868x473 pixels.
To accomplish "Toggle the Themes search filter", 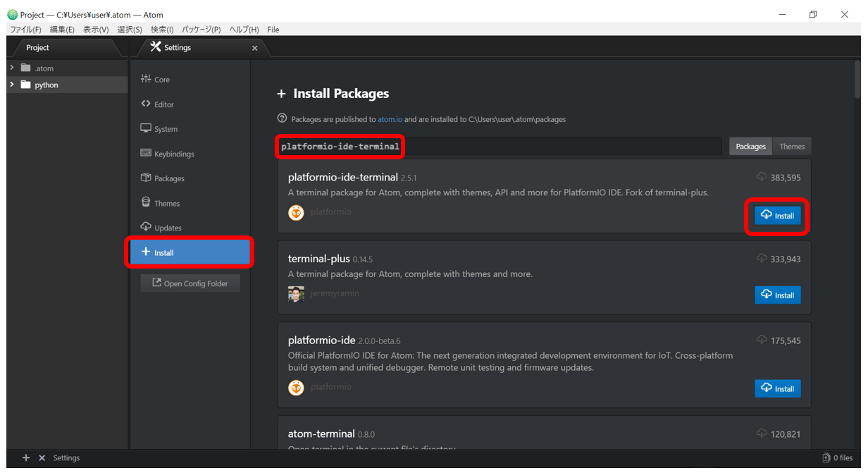I will (791, 147).
